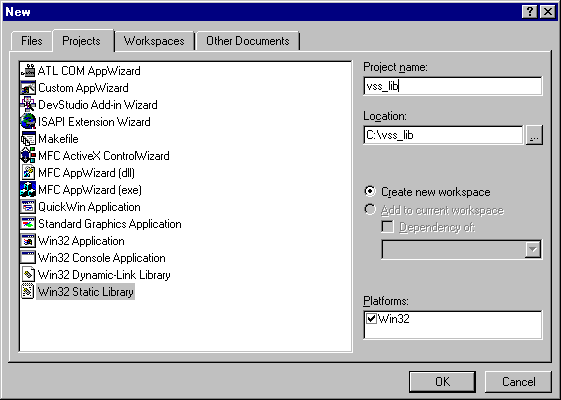This screenshot has width=561, height=400.
Task: Open the Dependency of dropdown arrow
Action: (x=533, y=249)
